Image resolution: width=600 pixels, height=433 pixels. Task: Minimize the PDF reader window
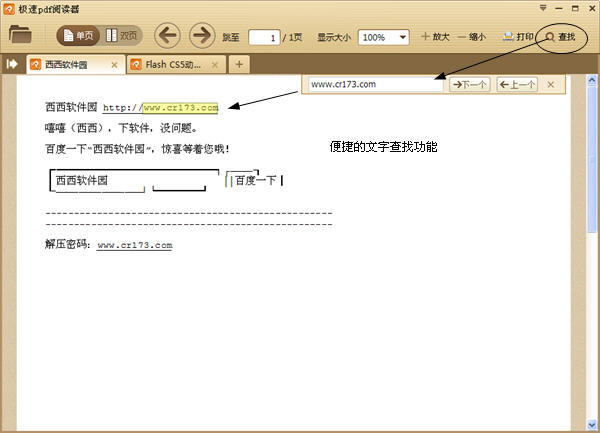pos(559,8)
